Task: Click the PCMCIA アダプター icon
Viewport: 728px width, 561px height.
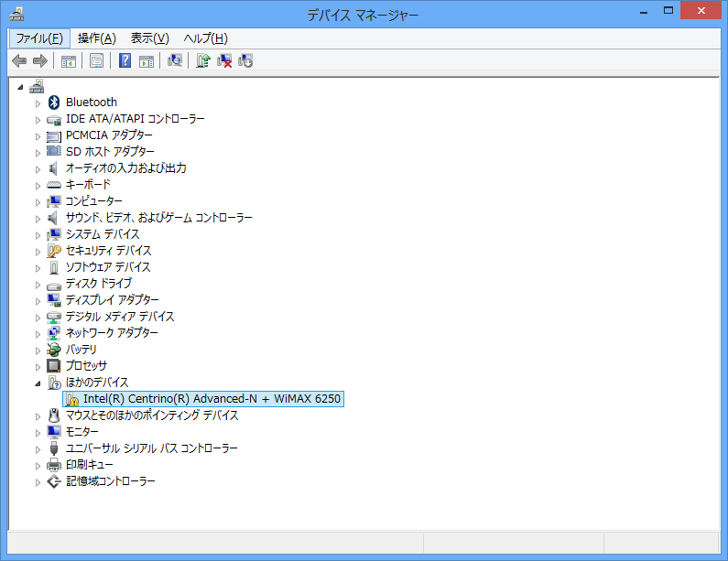Action: coord(54,135)
